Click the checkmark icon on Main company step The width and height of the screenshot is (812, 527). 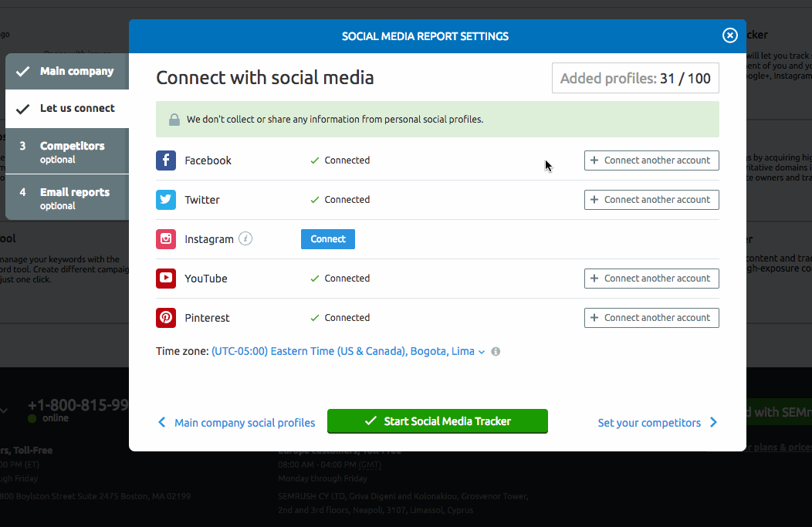tap(23, 72)
